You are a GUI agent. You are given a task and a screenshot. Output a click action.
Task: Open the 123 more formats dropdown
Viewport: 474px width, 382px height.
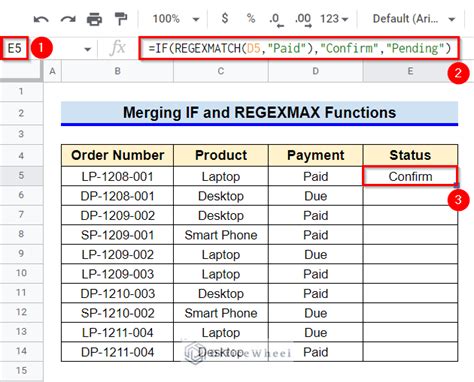334,19
